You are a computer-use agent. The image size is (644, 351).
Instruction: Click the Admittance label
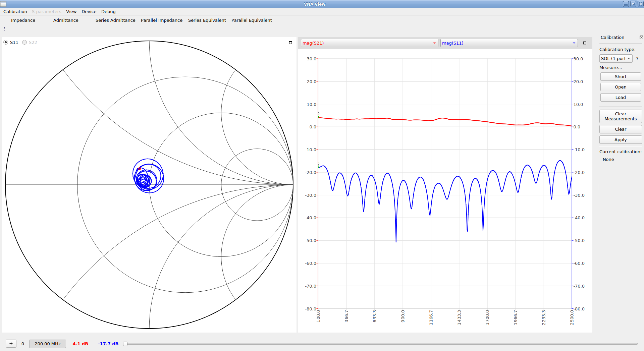pos(66,20)
